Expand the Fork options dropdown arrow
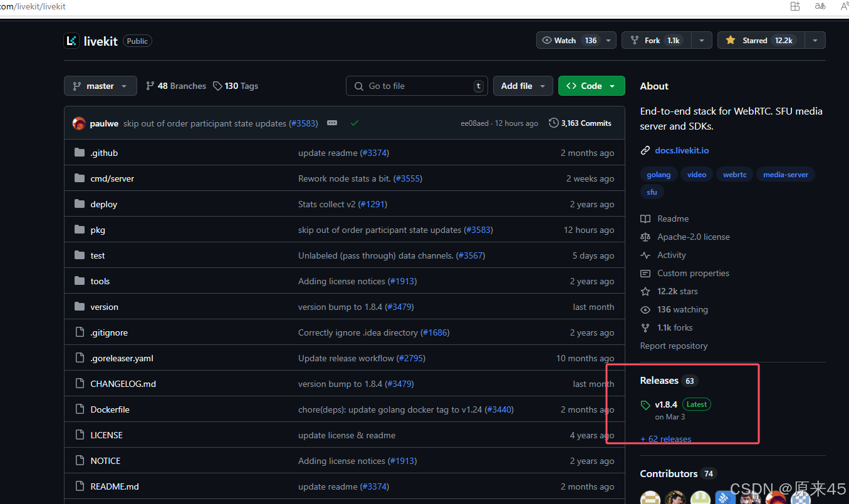 (702, 40)
